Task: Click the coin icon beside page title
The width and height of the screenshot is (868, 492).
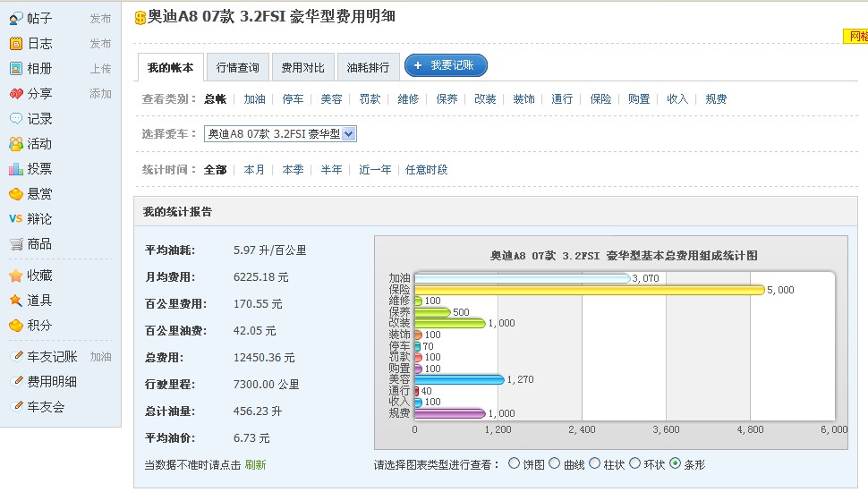Action: (x=140, y=18)
